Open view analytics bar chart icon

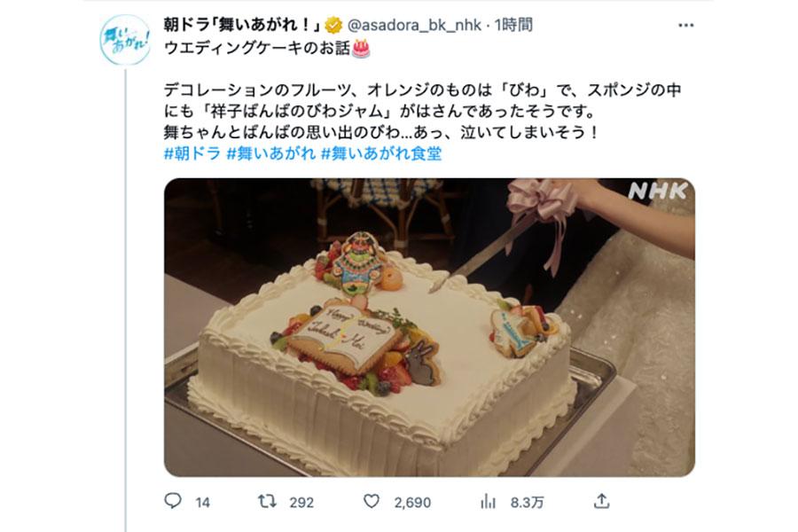[x=488, y=502]
